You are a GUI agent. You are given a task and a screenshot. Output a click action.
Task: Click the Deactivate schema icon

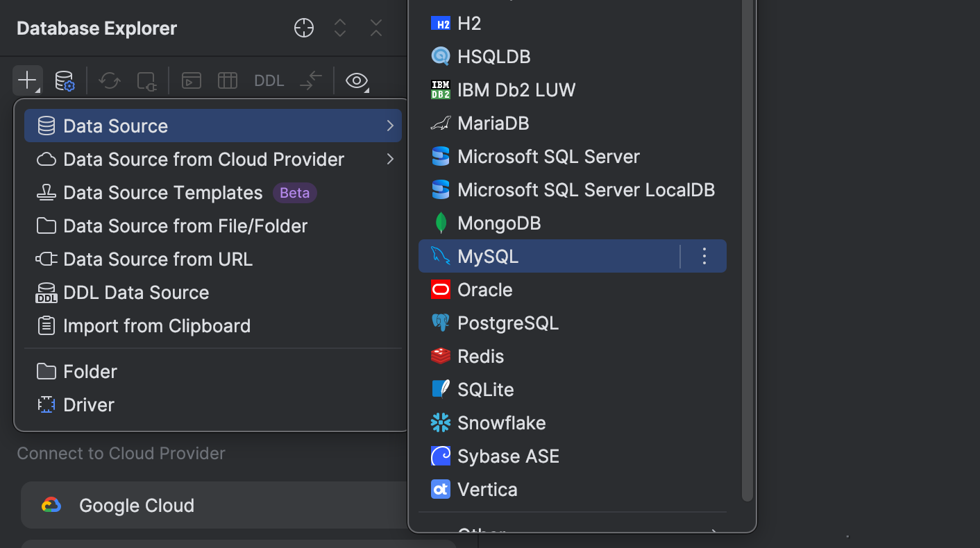tap(147, 80)
